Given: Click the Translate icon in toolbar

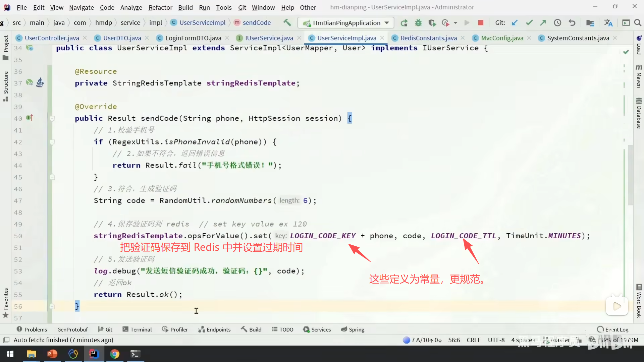Looking at the screenshot, I should (x=608, y=22).
